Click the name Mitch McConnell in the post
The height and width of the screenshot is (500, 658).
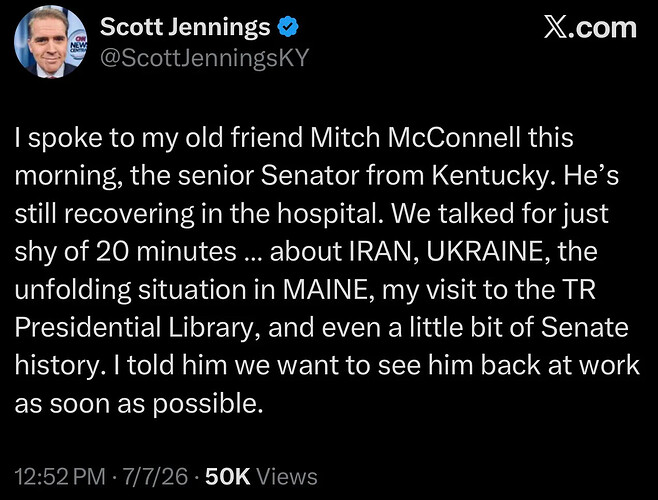(415, 138)
